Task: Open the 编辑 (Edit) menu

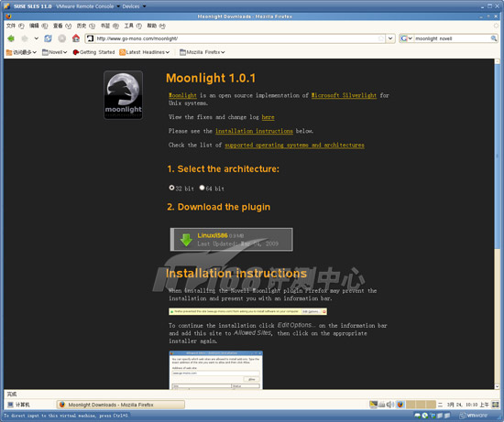Action: pos(38,26)
